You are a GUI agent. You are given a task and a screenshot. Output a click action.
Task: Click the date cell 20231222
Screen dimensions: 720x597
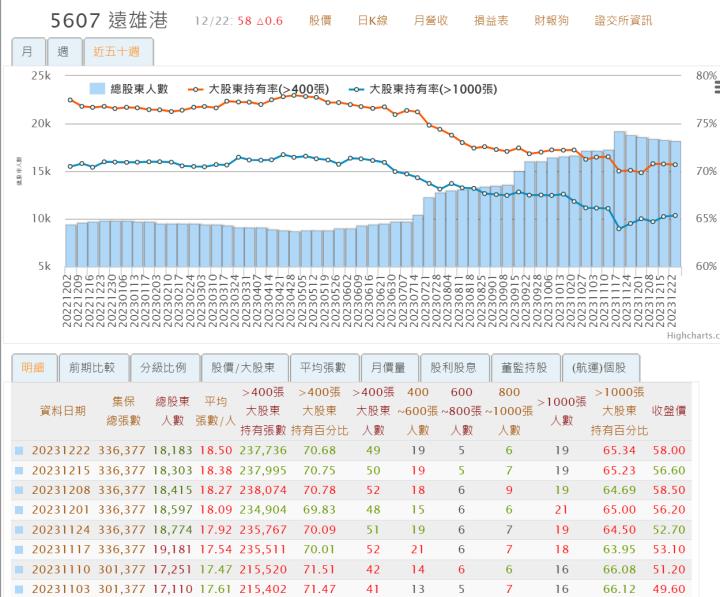[x=61, y=451]
